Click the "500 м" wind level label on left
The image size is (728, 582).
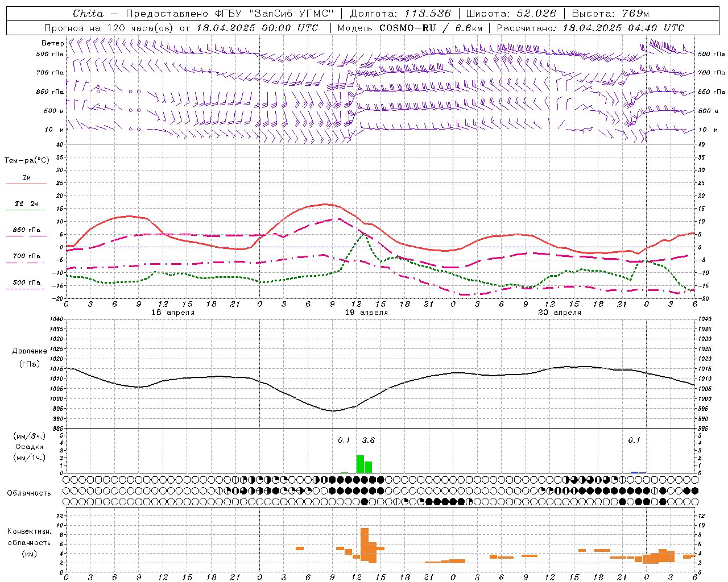pyautogui.click(x=54, y=111)
